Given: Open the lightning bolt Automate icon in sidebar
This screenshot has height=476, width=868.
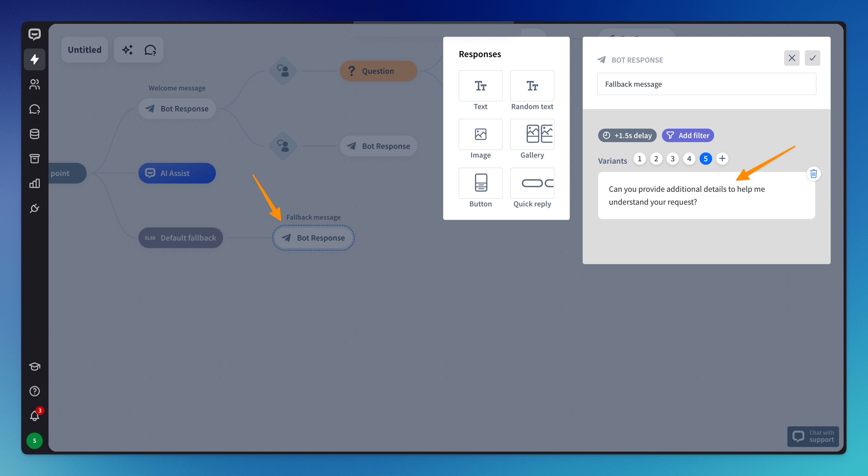Looking at the screenshot, I should coord(34,59).
